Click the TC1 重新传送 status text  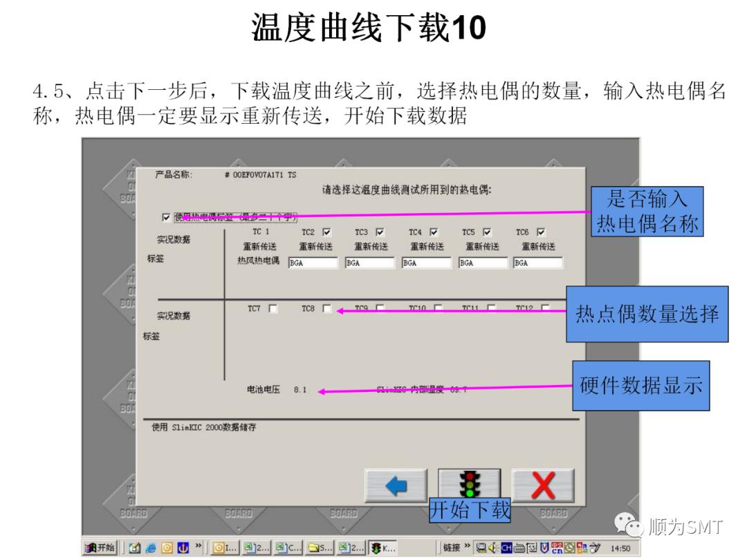pos(259,247)
